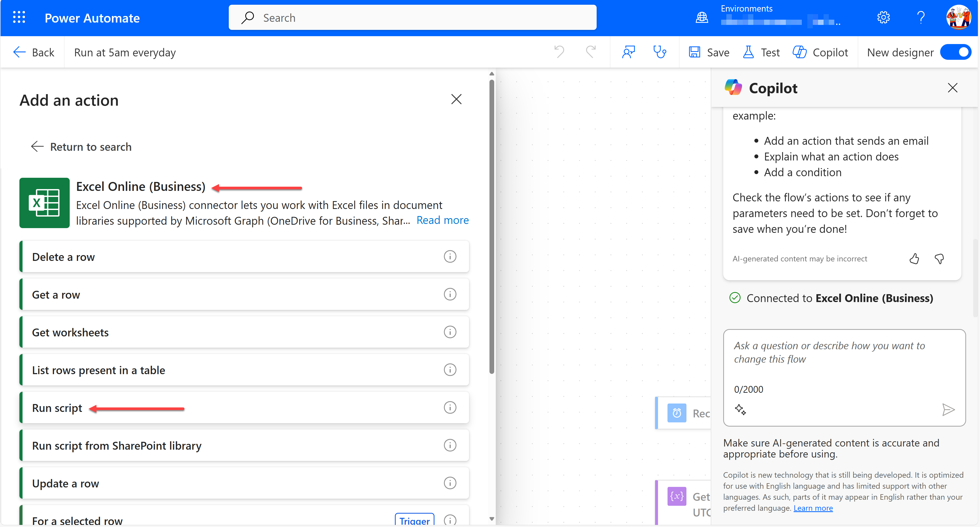Select List rows present in a table
This screenshot has height=527, width=980.
(x=244, y=370)
